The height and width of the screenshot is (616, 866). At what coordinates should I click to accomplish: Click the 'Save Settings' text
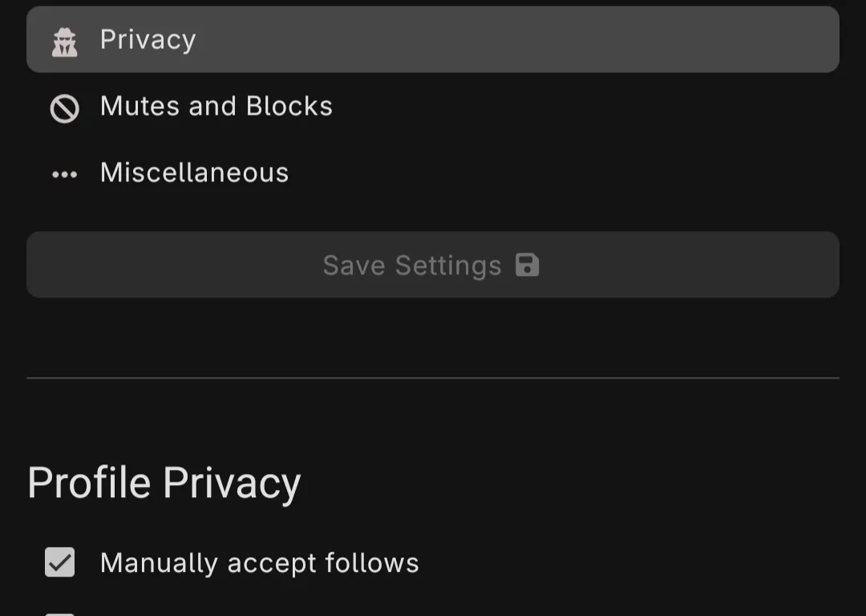coord(411,265)
